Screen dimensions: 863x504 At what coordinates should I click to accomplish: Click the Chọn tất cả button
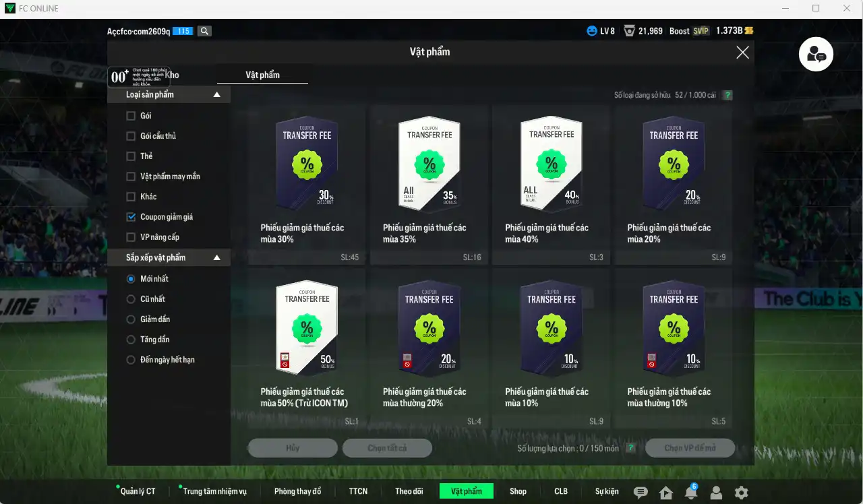[387, 448]
